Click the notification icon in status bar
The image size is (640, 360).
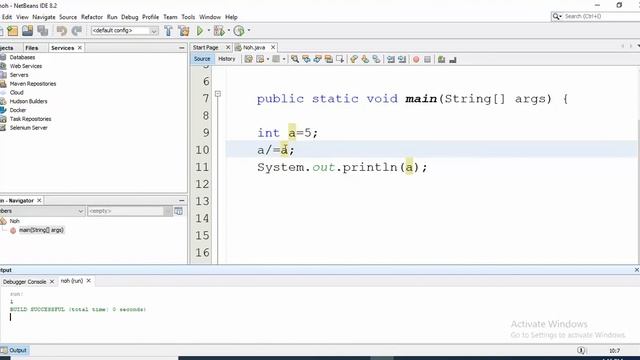581,350
